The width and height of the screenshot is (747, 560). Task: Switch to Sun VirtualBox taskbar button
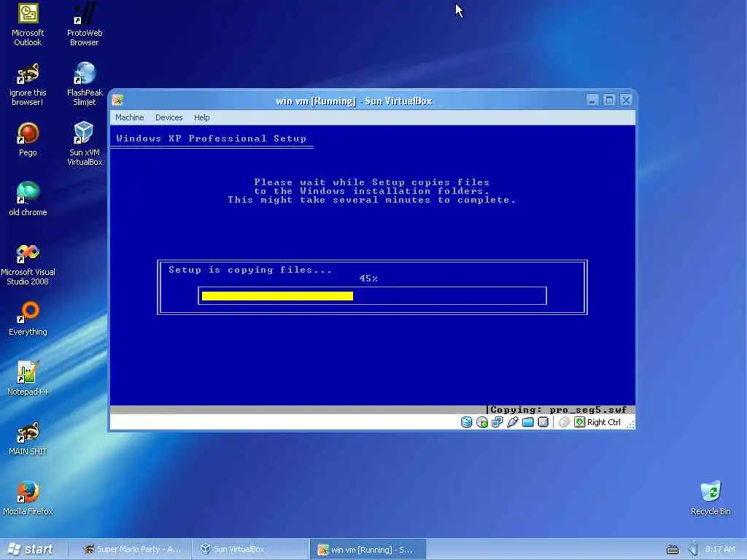249,550
